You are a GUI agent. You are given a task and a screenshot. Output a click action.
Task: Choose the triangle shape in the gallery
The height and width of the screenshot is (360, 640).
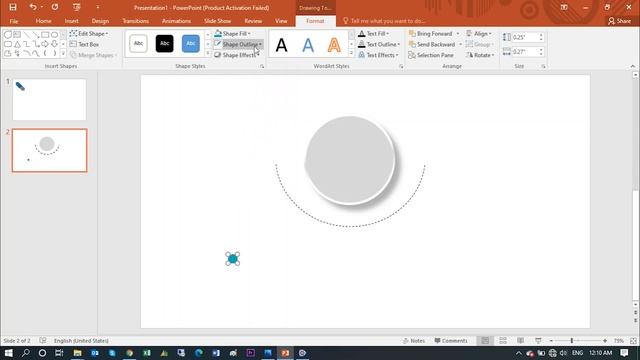tap(17, 44)
